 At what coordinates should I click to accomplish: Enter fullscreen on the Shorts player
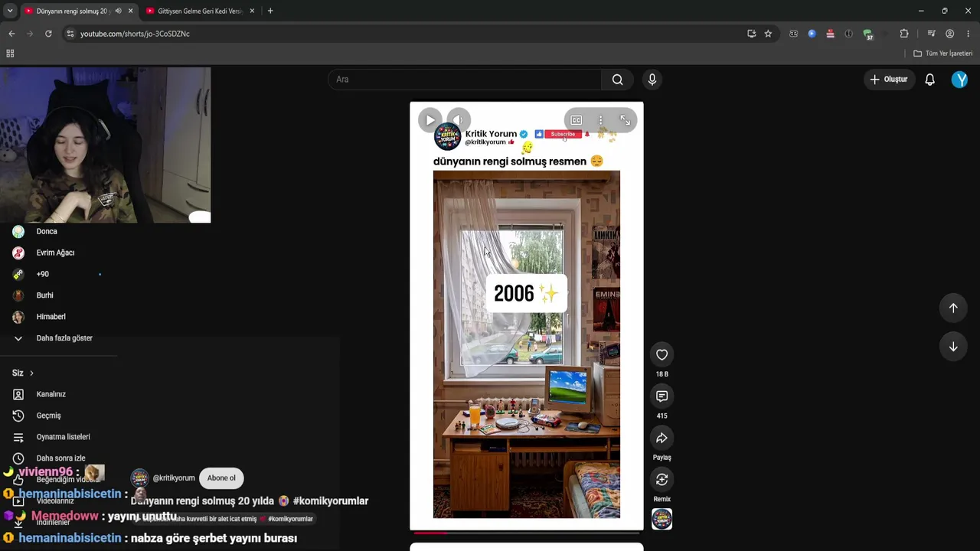coord(626,120)
